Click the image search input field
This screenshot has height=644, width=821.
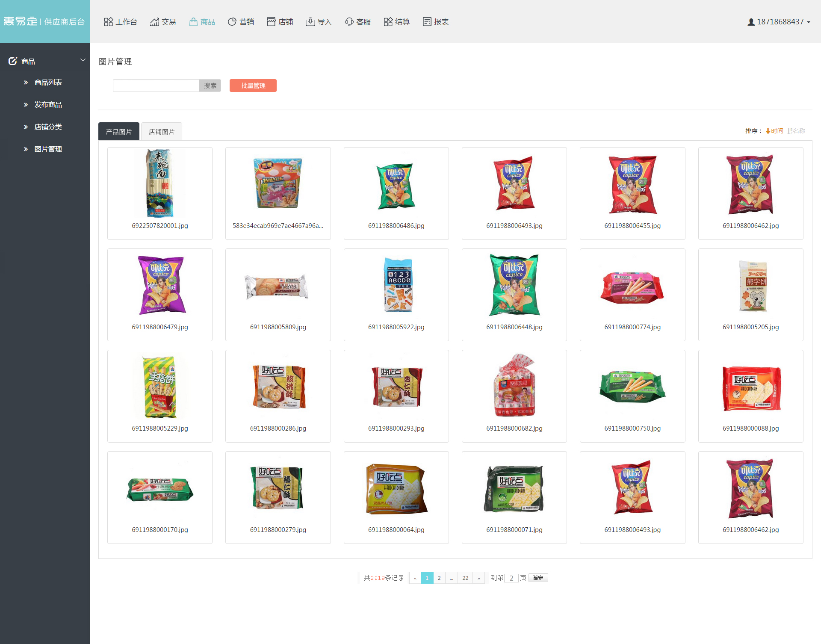coord(156,86)
